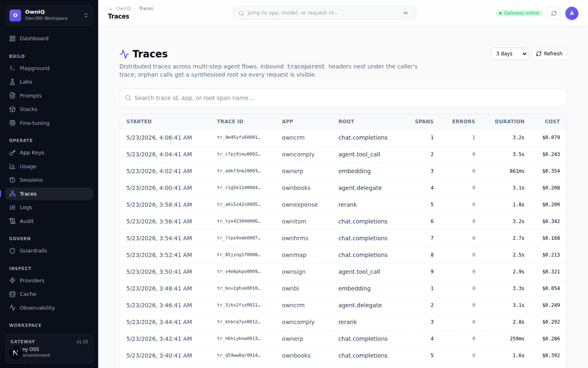
Task: Click the OwnIQ workspace logo
Action: tap(15, 15)
